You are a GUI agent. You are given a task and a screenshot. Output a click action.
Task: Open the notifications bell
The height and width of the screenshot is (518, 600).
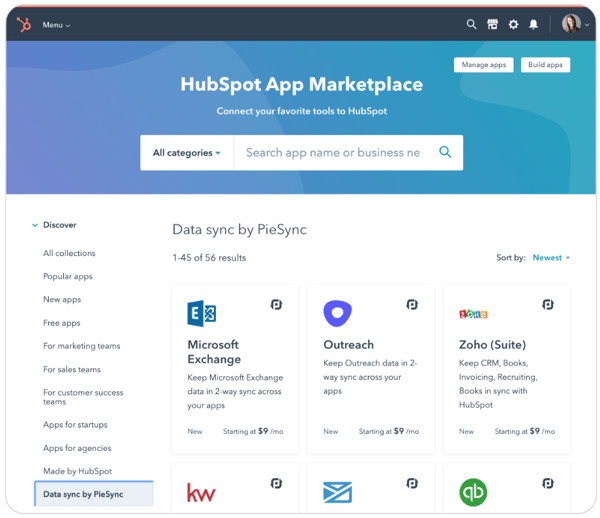click(533, 25)
